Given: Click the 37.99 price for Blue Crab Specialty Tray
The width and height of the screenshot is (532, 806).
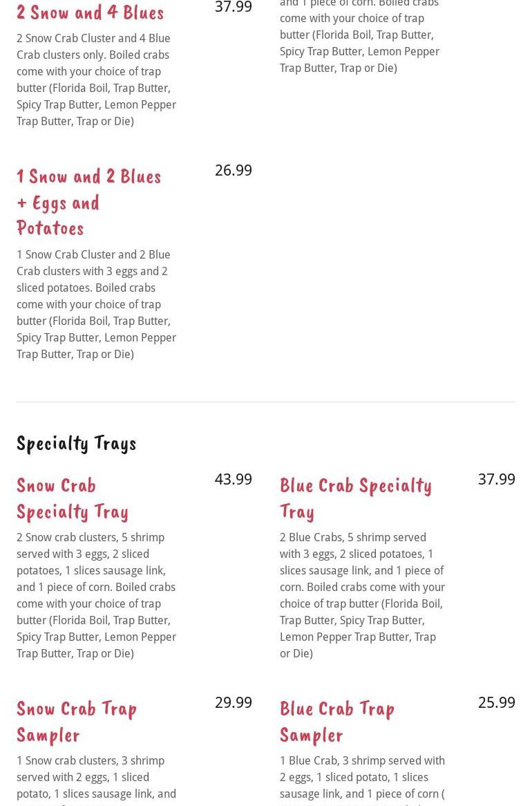Looking at the screenshot, I should (x=497, y=479).
